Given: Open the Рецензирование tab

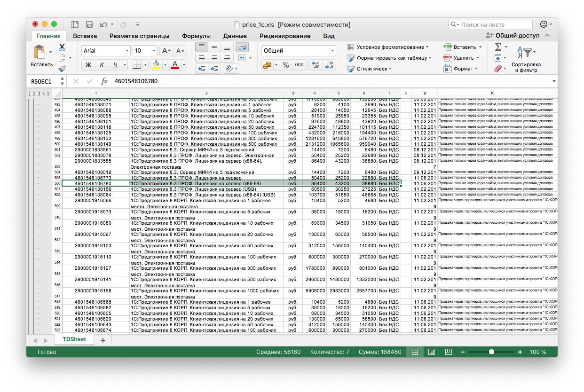Looking at the screenshot, I should pos(285,36).
